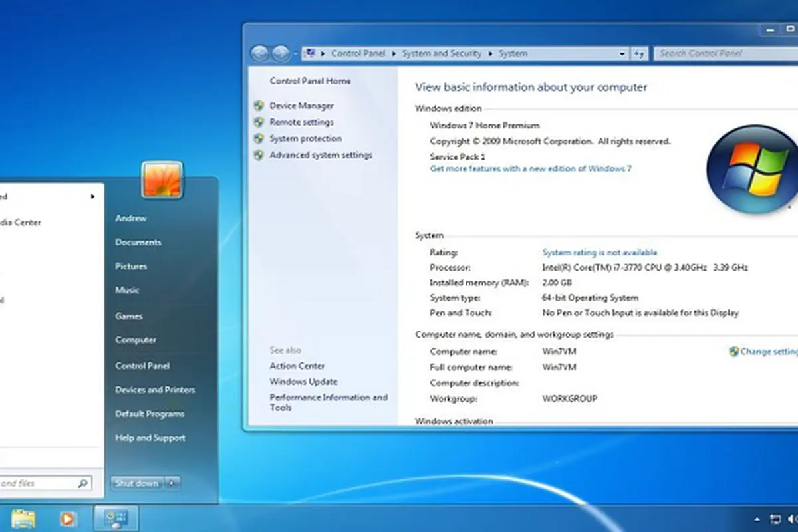Open Music from Start menu
Image resolution: width=798 pixels, height=532 pixels.
pyautogui.click(x=127, y=290)
